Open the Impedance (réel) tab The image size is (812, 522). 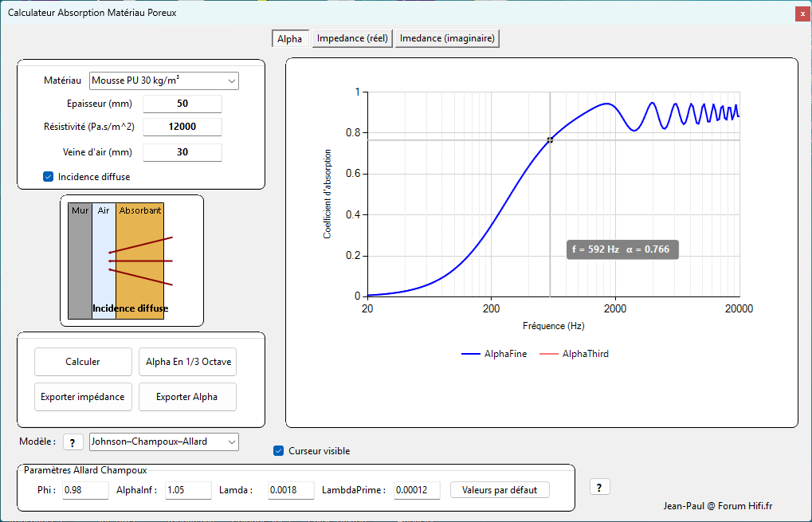(x=352, y=38)
